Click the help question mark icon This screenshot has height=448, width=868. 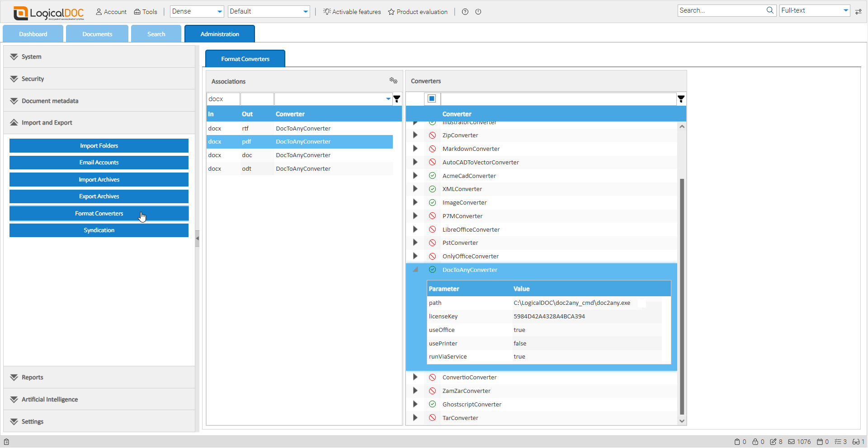(x=465, y=12)
